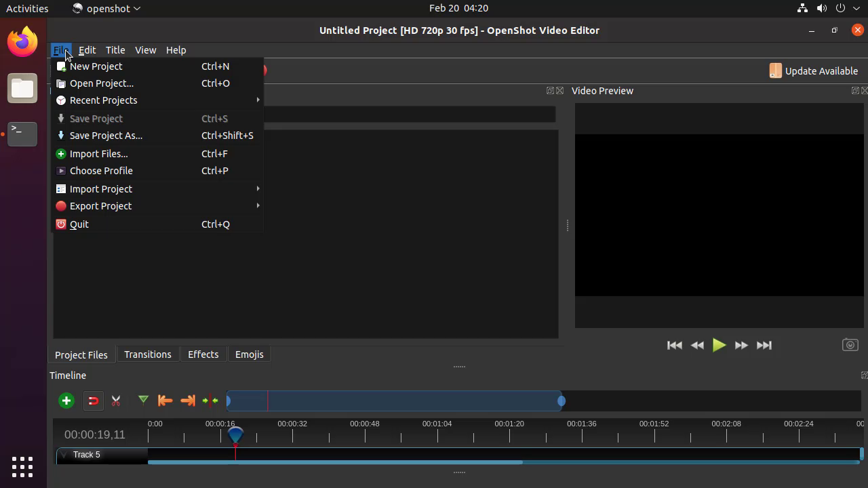Viewport: 868px width, 488px height.
Task: Click Activities in the top bar
Action: (x=27, y=8)
